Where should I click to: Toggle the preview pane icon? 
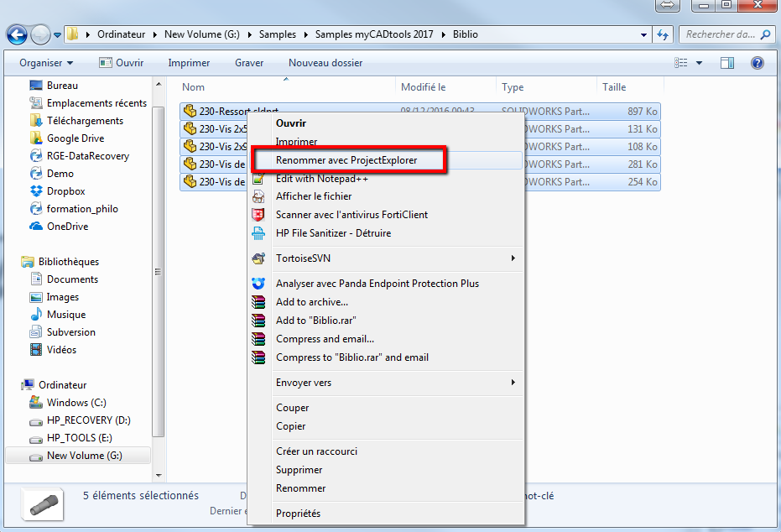(x=727, y=63)
